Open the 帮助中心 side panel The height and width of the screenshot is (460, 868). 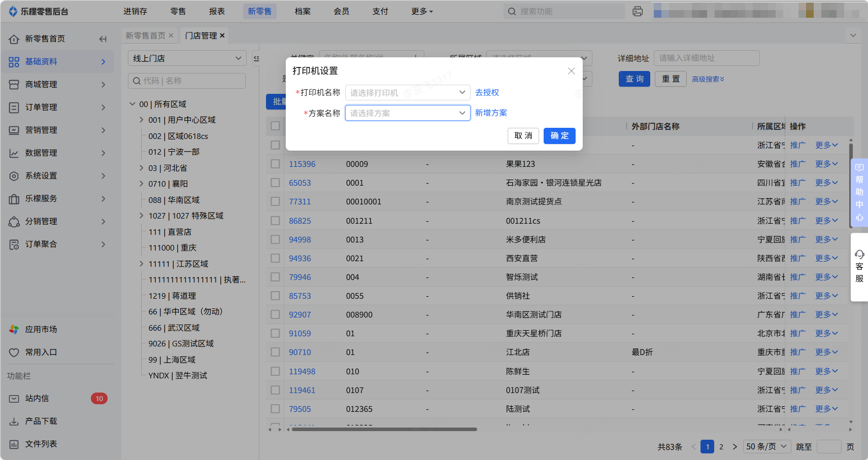click(859, 192)
